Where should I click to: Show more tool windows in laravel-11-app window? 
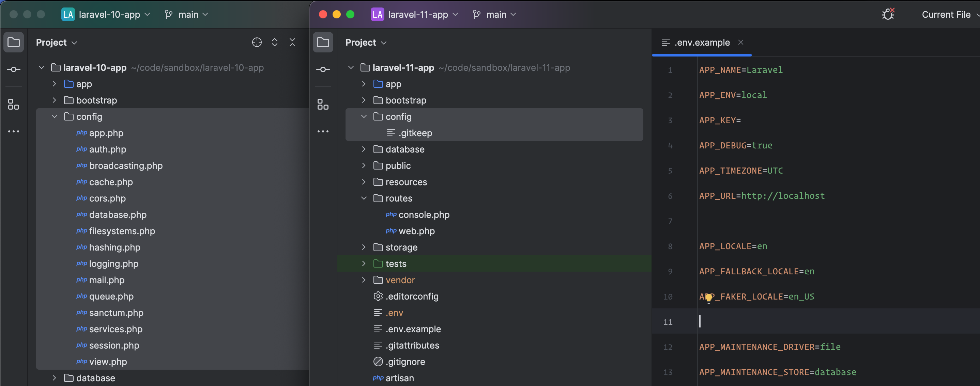point(323,131)
